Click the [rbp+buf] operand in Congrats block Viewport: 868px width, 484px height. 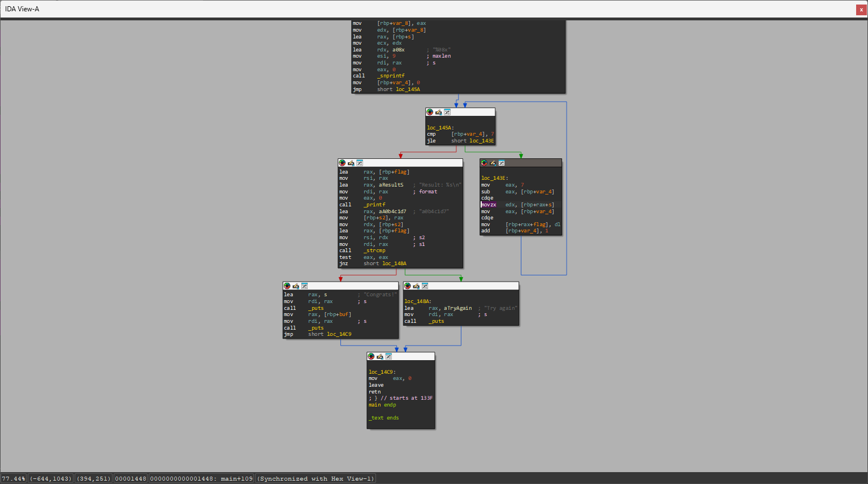pos(338,314)
